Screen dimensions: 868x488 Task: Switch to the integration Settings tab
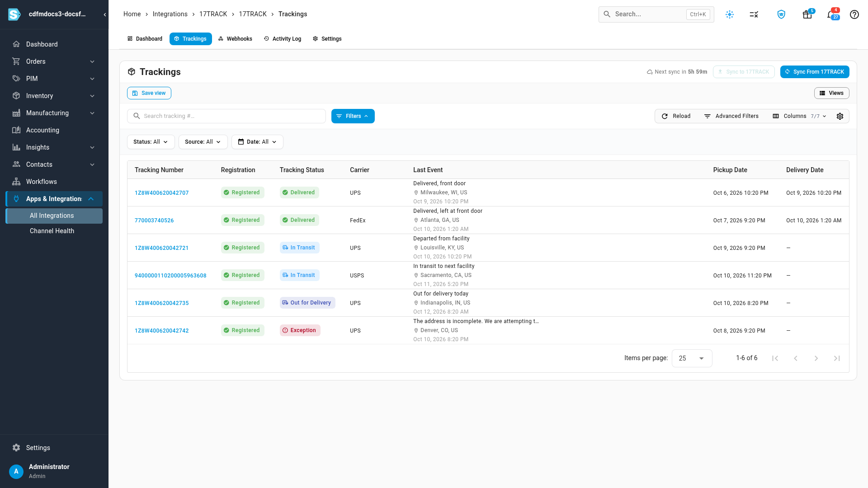pyautogui.click(x=327, y=39)
